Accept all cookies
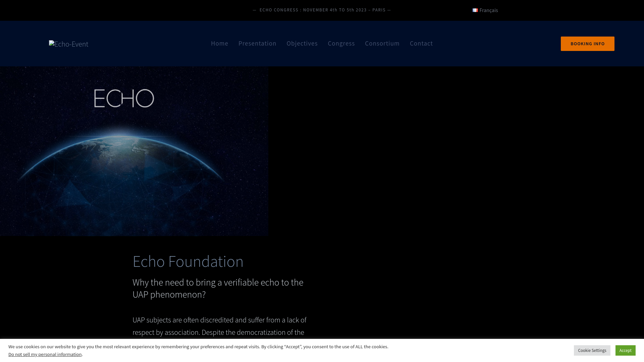 [625, 350]
